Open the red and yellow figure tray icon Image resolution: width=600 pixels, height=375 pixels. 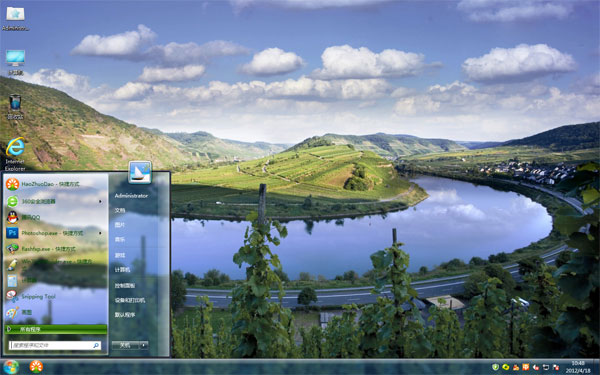516,367
